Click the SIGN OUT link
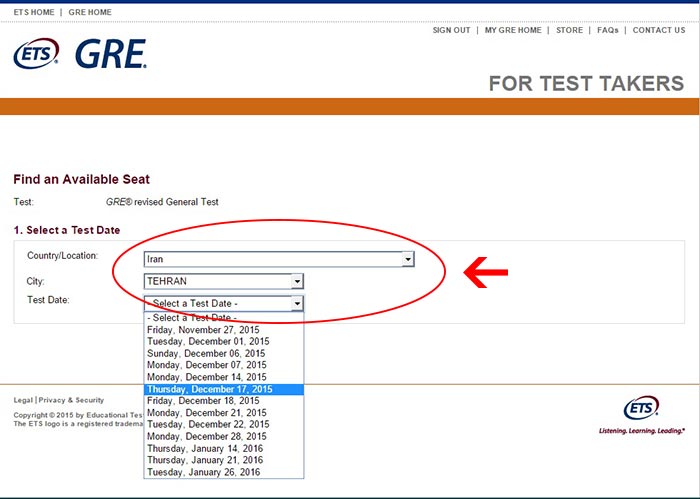 coord(451,31)
